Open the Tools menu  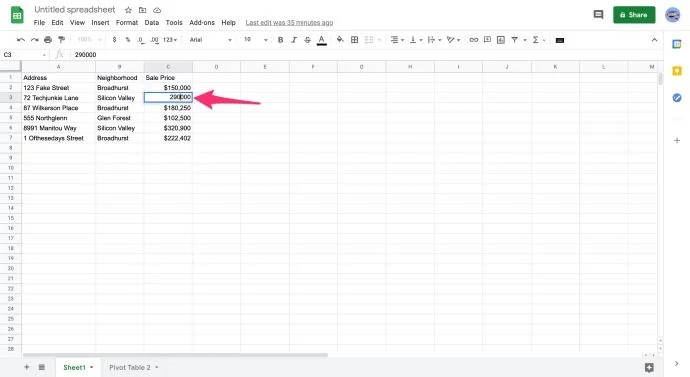(174, 22)
